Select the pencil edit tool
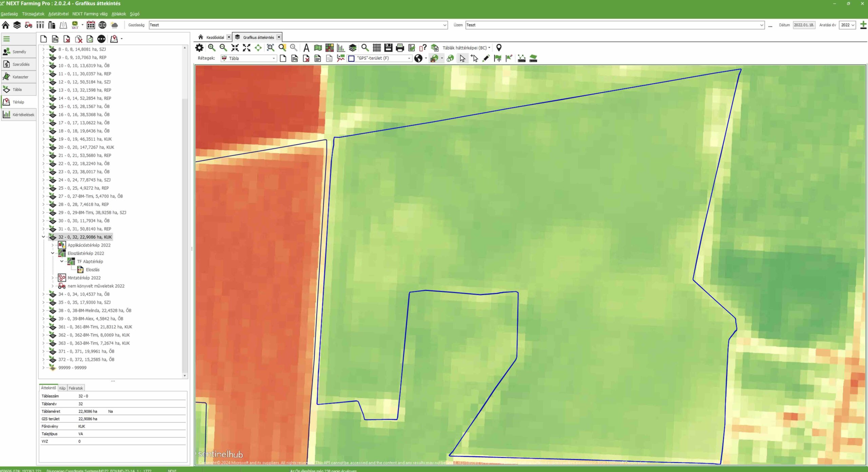The height and width of the screenshot is (472, 868). [486, 58]
